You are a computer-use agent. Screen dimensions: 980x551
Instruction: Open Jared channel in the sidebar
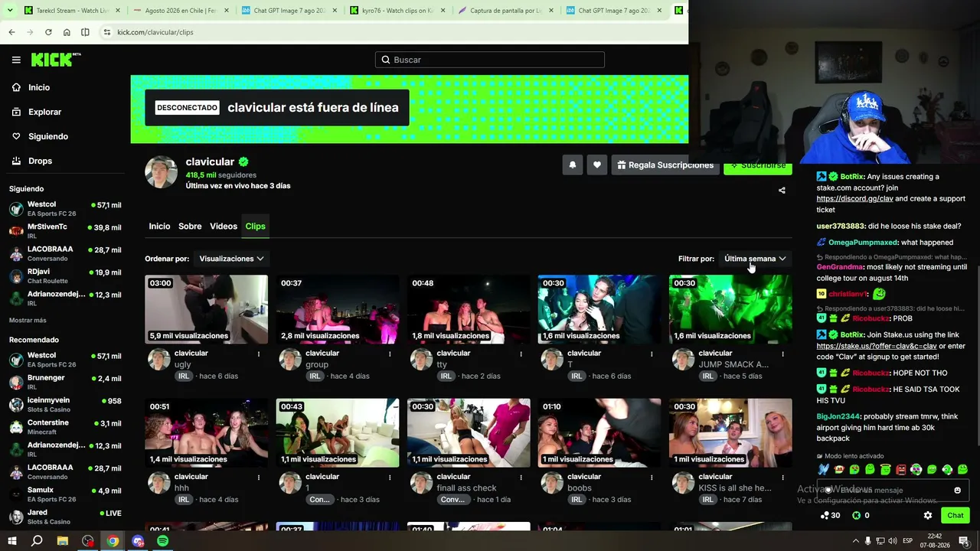tap(65, 517)
